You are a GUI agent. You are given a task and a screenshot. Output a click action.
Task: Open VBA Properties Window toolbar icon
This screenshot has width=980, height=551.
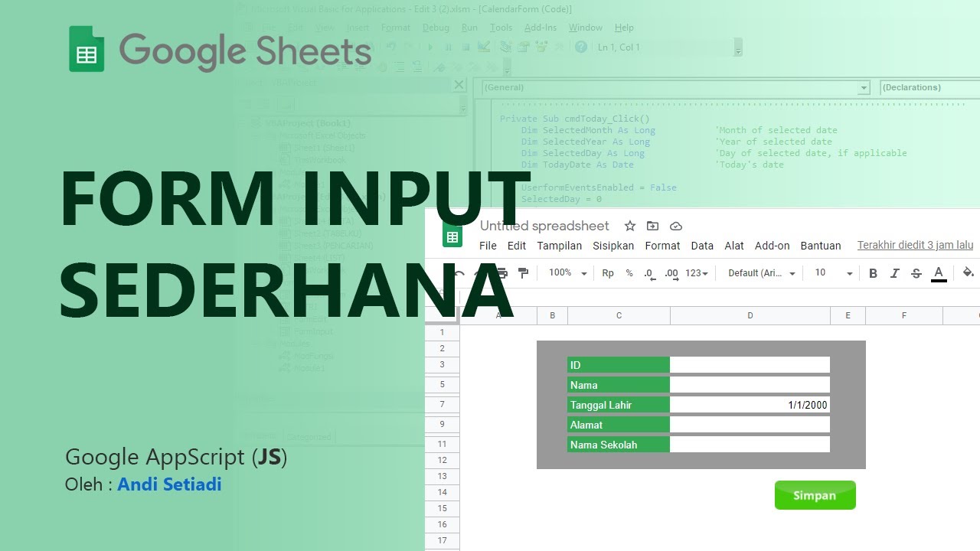pos(524,47)
